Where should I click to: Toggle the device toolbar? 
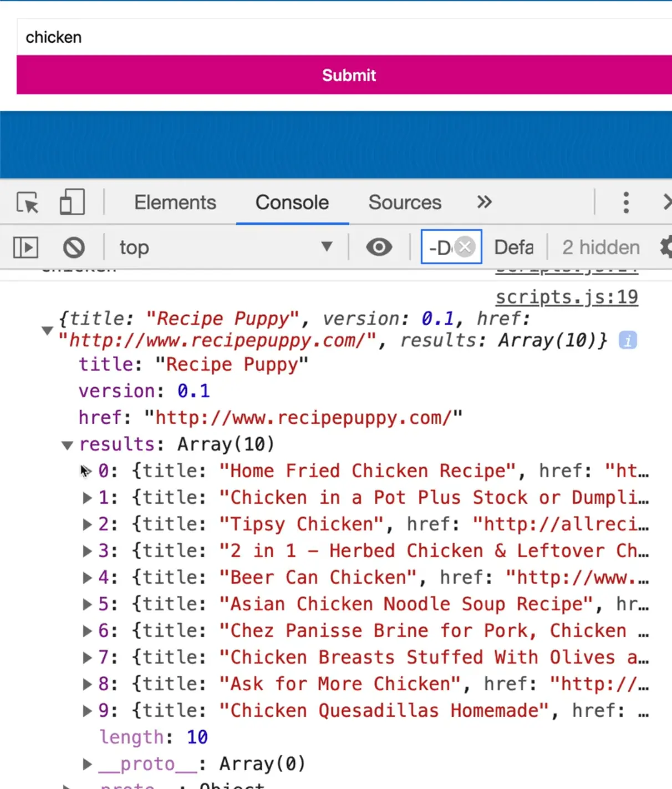tap(72, 203)
